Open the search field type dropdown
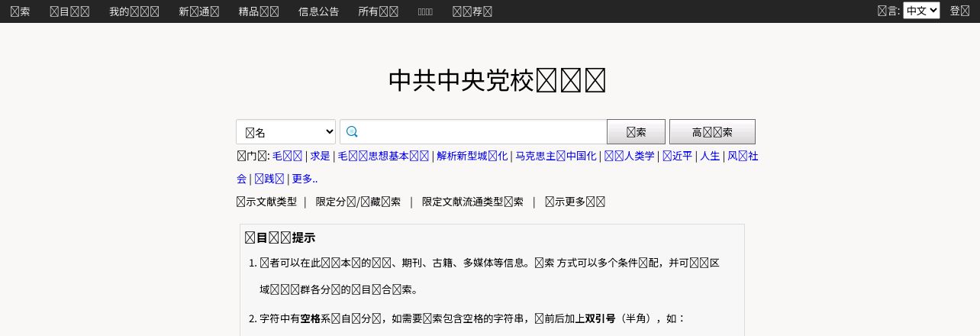 point(286,131)
